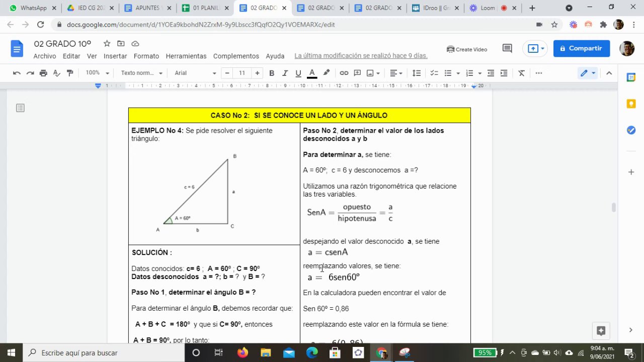Open the zoom level dropdown
Image resolution: width=644 pixels, height=362 pixels.
(x=97, y=73)
